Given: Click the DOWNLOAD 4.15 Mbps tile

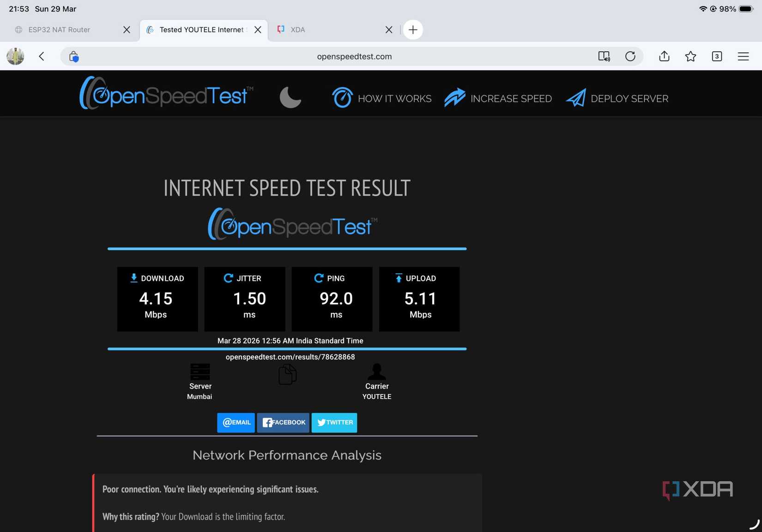Looking at the screenshot, I should point(157,299).
